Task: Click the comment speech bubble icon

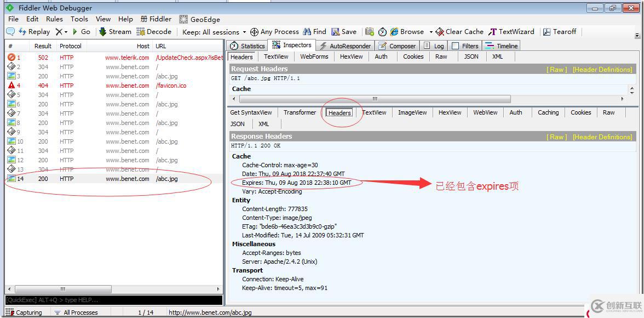Action: pos(10,32)
